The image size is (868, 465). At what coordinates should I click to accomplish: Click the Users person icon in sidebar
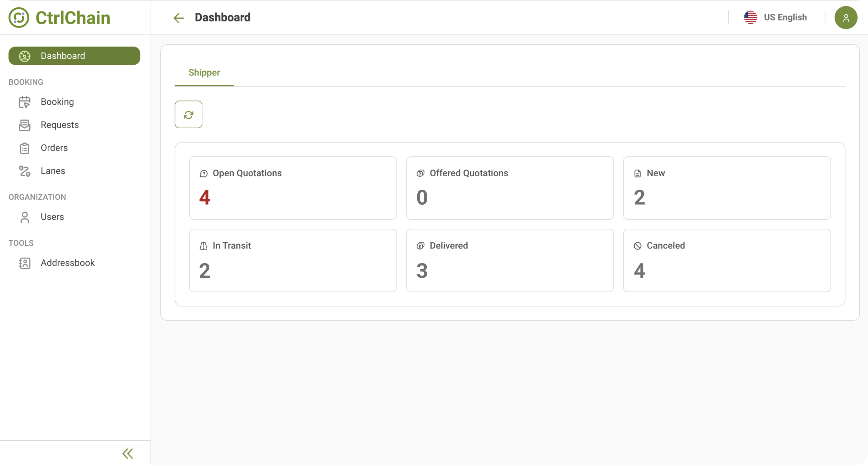click(24, 217)
